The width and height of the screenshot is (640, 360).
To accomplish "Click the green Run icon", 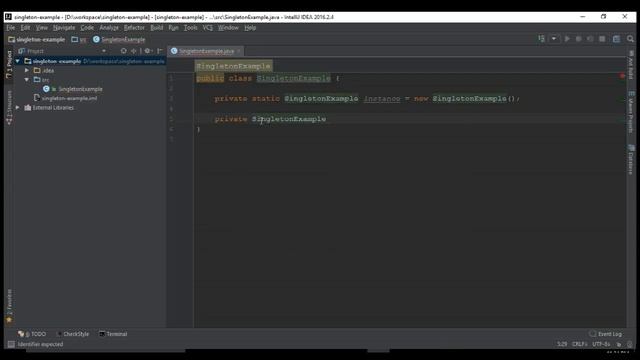I will (567, 39).
